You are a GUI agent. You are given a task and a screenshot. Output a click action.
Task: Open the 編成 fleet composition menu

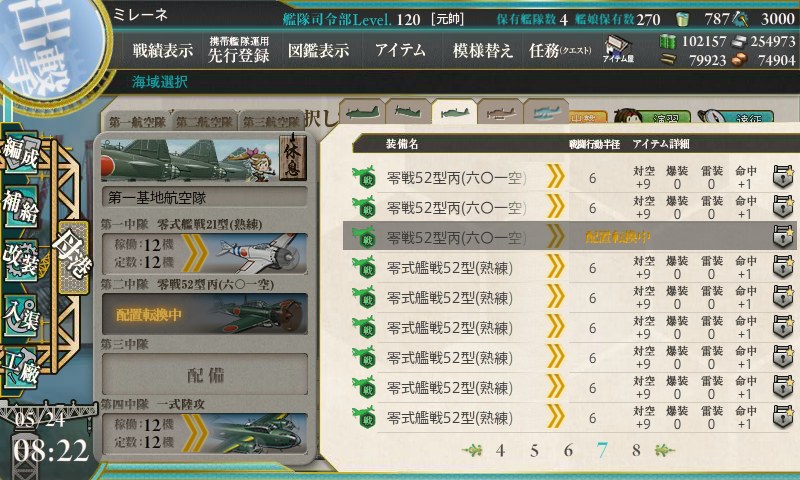pyautogui.click(x=21, y=153)
